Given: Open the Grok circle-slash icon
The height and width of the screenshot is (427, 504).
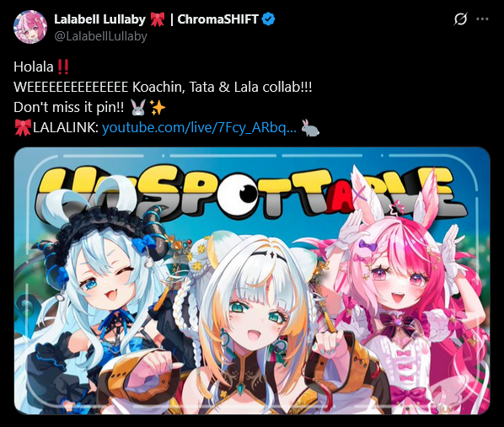Looking at the screenshot, I should pyautogui.click(x=460, y=19).
